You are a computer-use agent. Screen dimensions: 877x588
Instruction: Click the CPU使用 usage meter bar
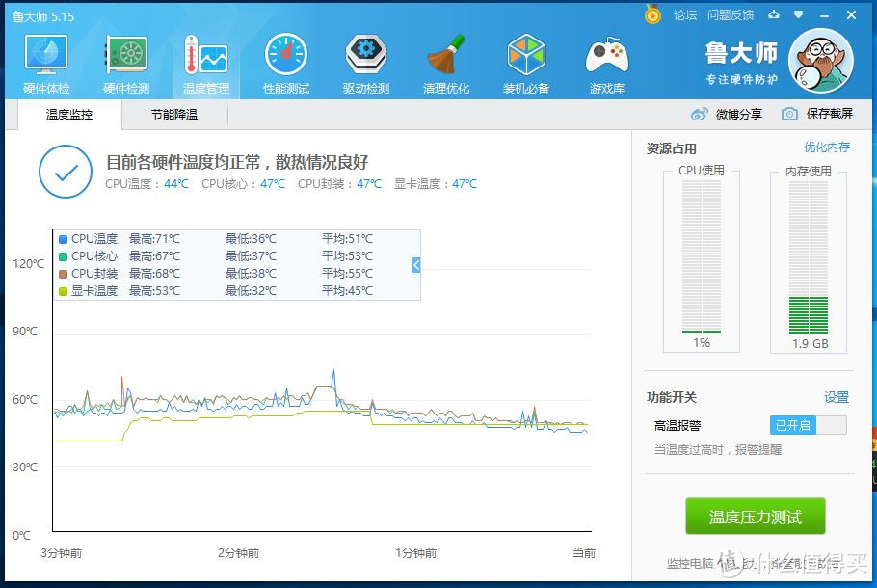[x=702, y=256]
